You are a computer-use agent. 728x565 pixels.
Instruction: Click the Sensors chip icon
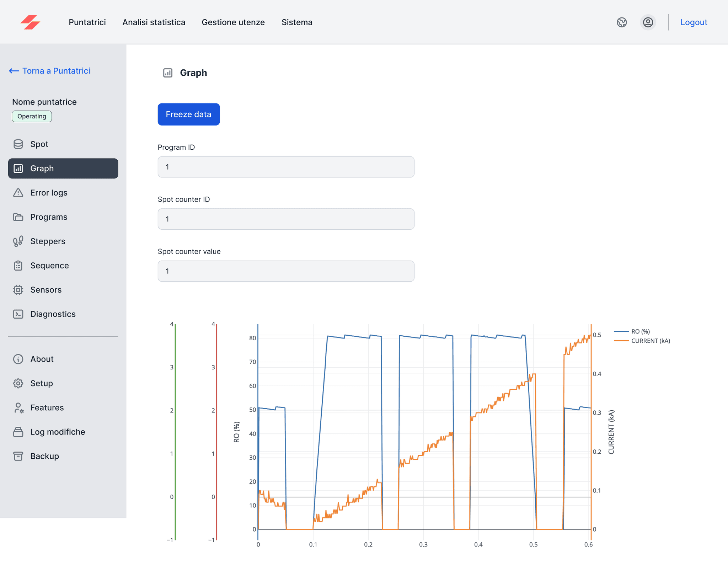click(x=18, y=290)
